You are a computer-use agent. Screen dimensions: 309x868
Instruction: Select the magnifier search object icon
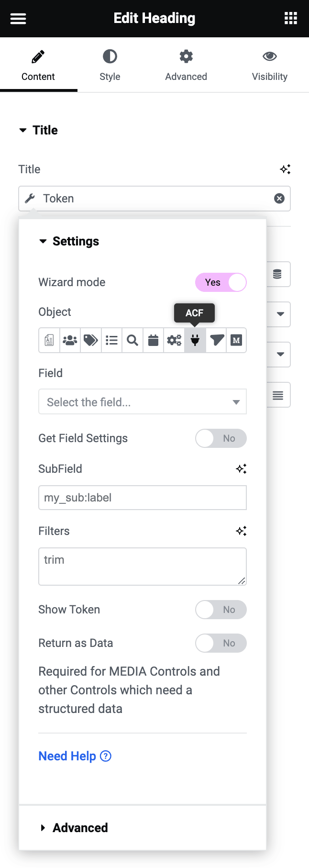point(132,340)
